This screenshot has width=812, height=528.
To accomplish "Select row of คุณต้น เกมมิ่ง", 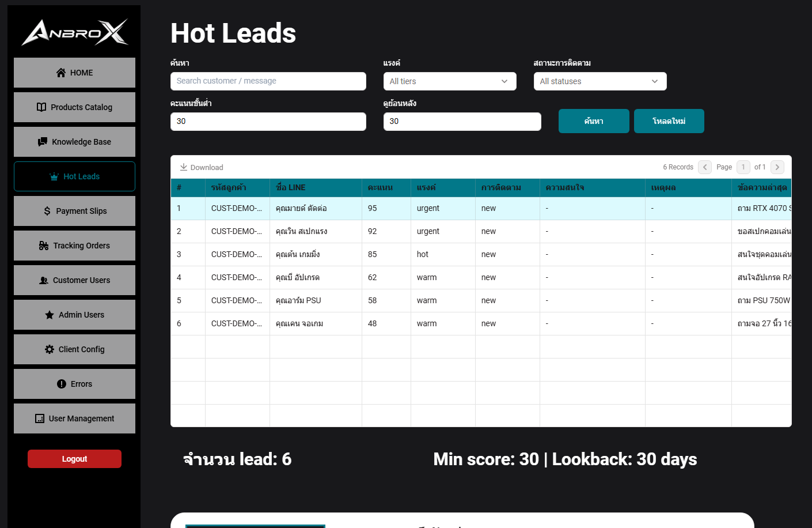I will (x=481, y=255).
